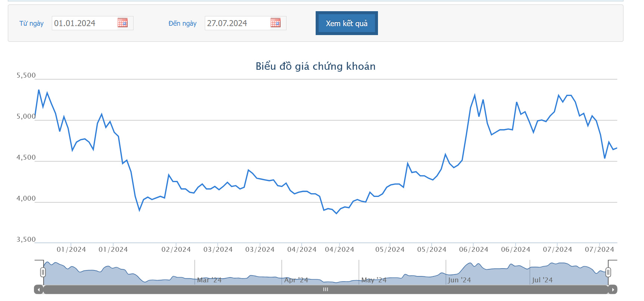Select May '24 in the navigator timeline

pos(374,280)
